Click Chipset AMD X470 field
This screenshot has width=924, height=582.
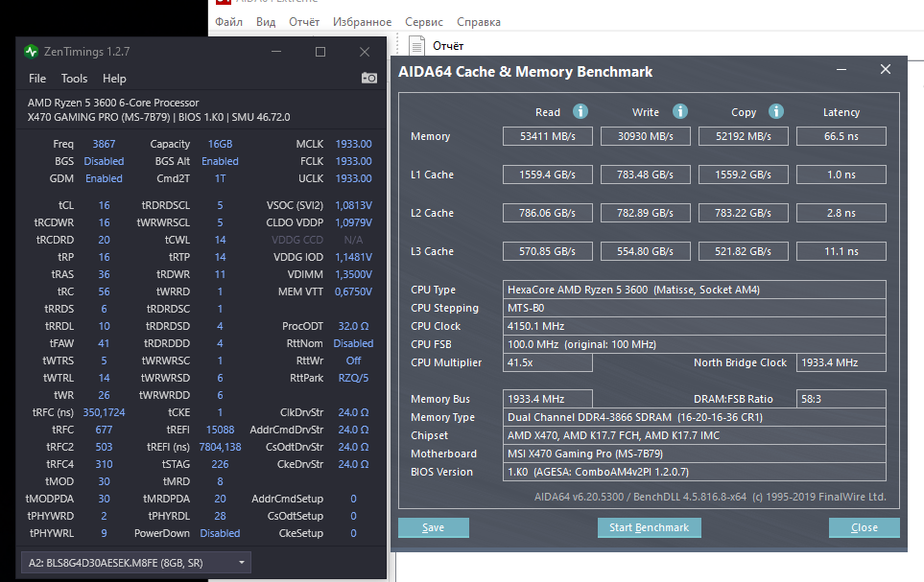[694, 435]
